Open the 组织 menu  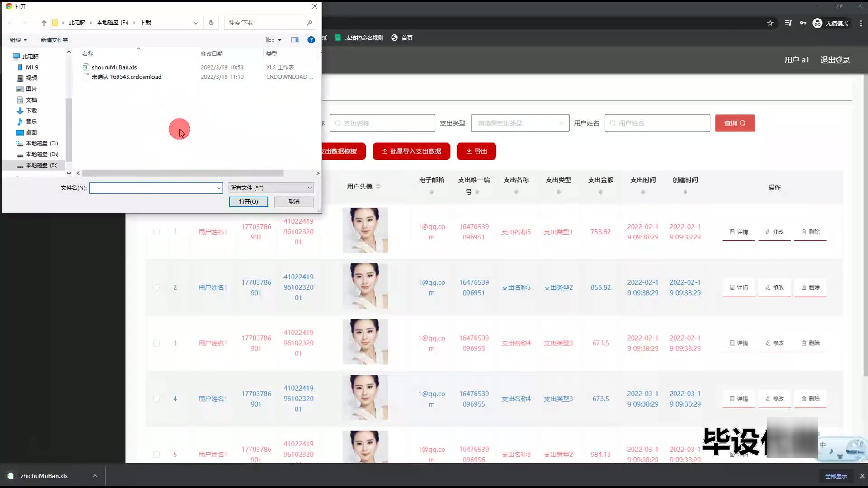click(19, 40)
